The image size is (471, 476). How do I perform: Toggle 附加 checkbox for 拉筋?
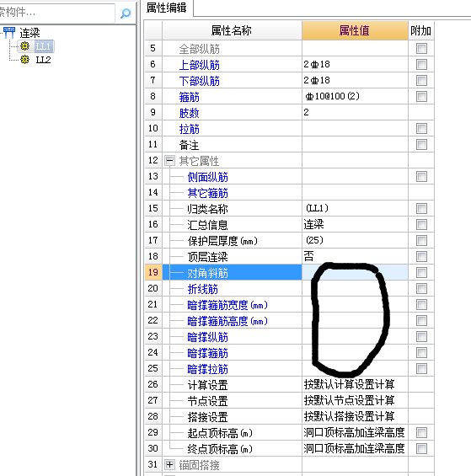pos(421,128)
